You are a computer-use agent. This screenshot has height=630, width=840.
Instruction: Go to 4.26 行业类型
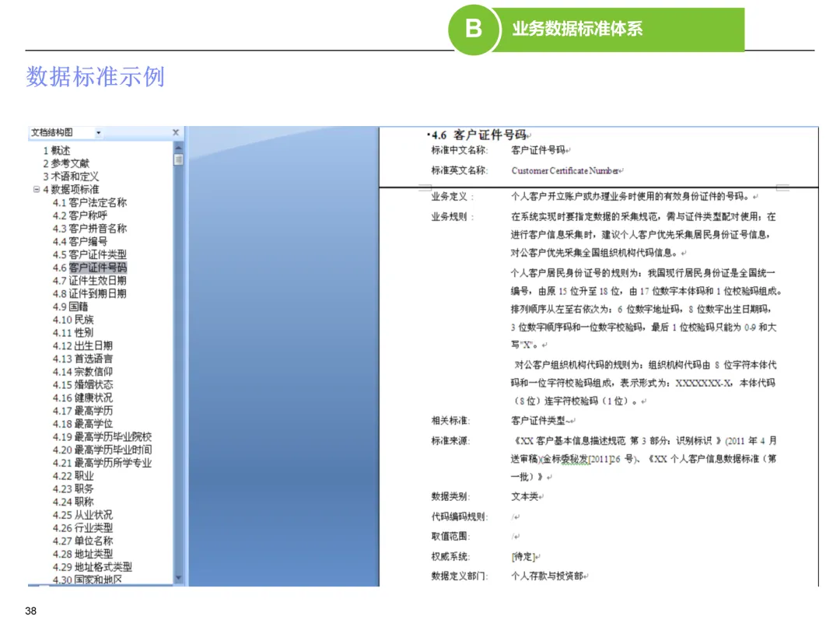[x=83, y=527]
